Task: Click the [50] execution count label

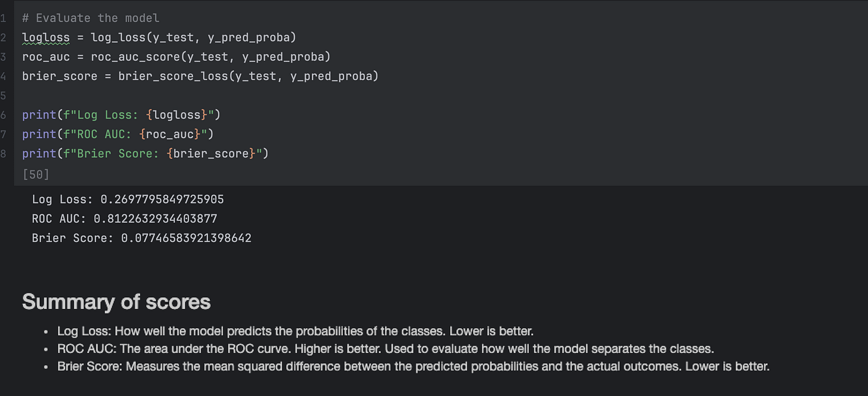Action: [36, 174]
